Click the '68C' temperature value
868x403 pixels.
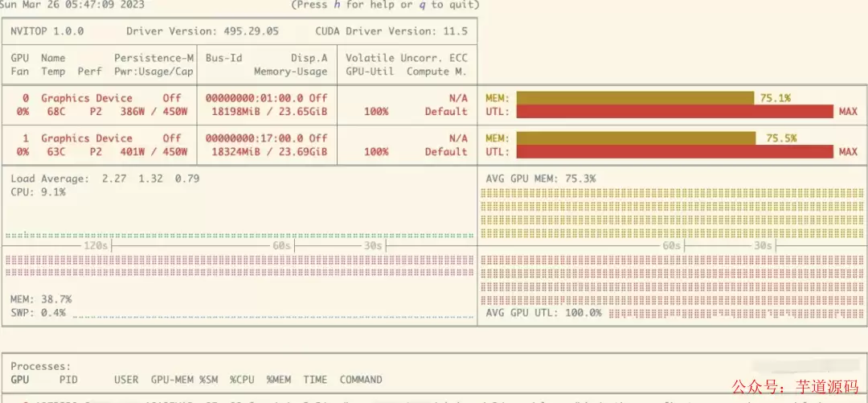[56, 112]
